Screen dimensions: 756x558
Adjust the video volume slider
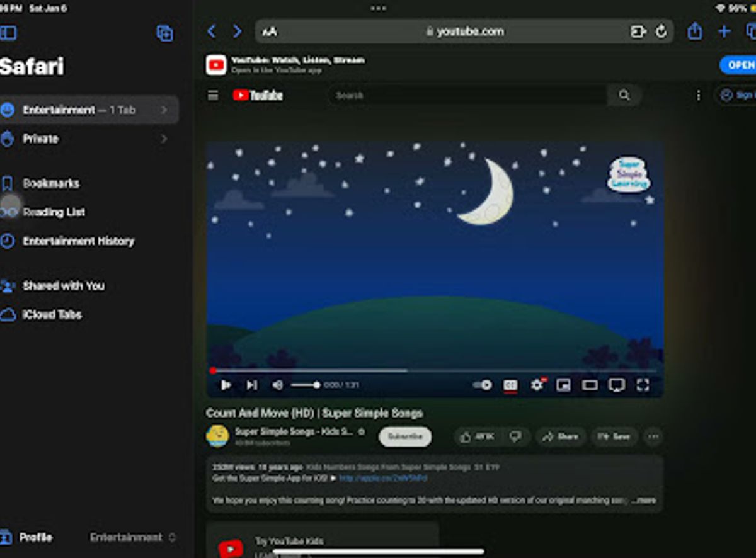[x=306, y=385]
